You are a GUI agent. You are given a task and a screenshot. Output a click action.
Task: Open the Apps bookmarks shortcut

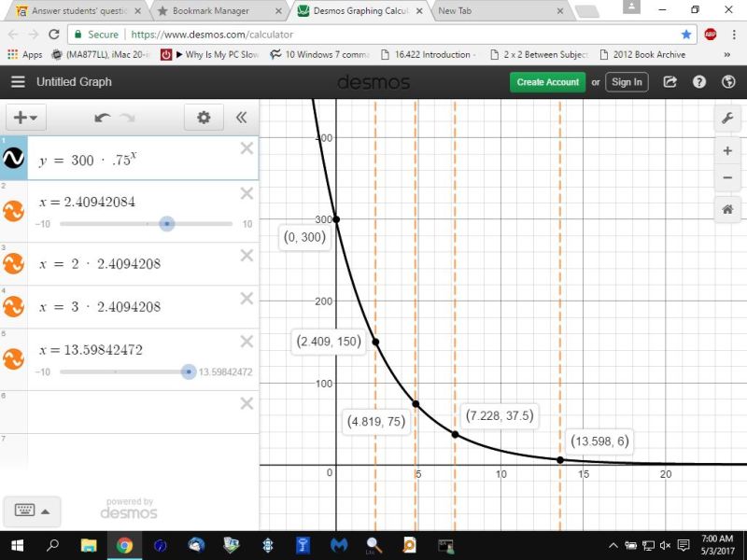tap(25, 55)
